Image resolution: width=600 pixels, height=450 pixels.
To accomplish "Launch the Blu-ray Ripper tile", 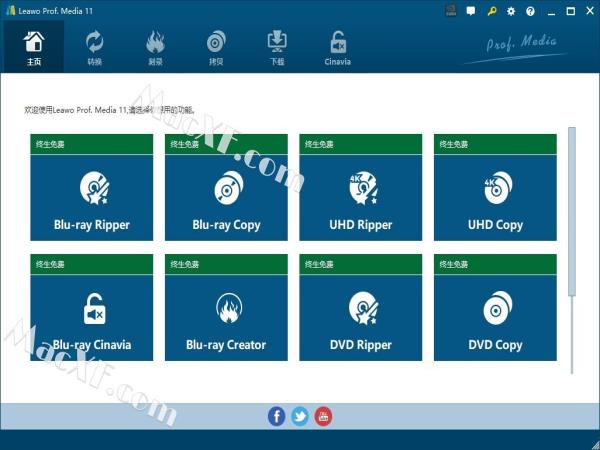I will pos(92,197).
